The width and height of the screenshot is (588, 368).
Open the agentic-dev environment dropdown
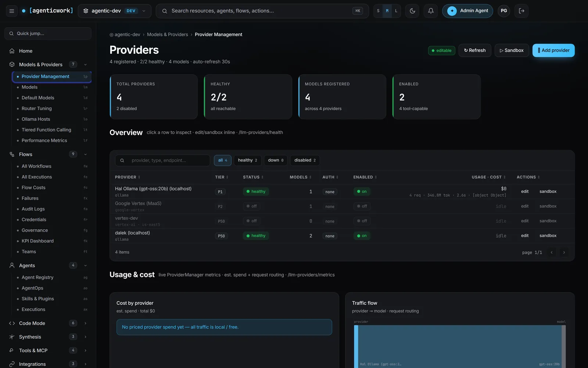point(115,11)
